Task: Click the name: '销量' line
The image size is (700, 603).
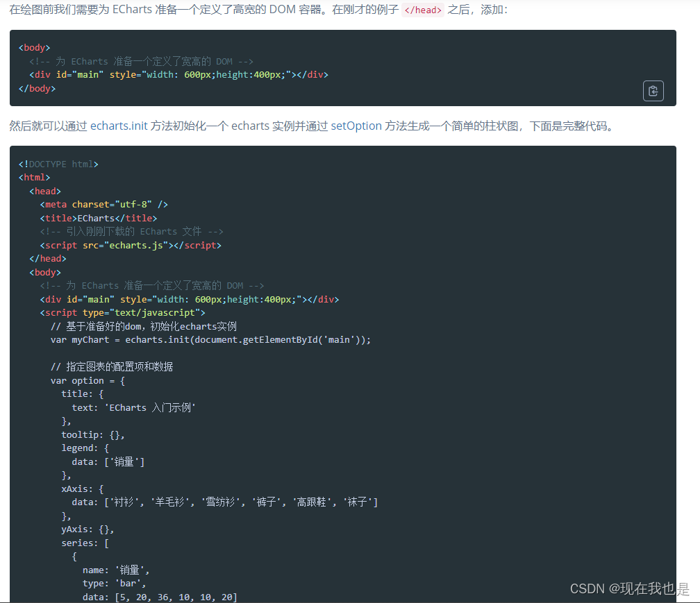Action: (116, 570)
